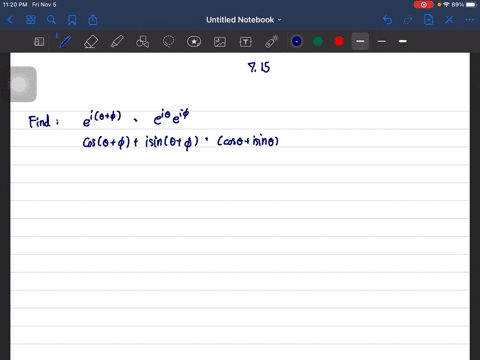480x360 pixels.
Task: Select the Image insert tool
Action: point(220,42)
